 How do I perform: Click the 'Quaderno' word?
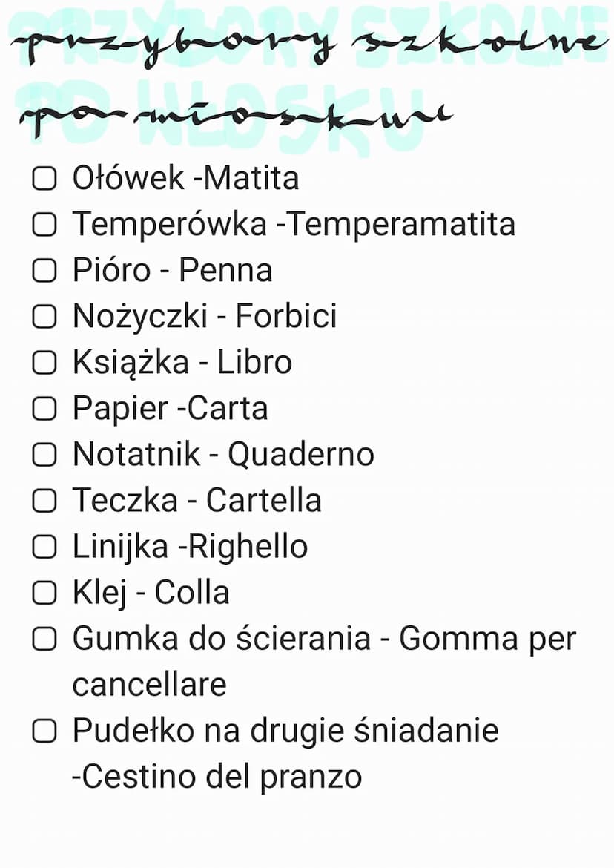[x=301, y=455]
